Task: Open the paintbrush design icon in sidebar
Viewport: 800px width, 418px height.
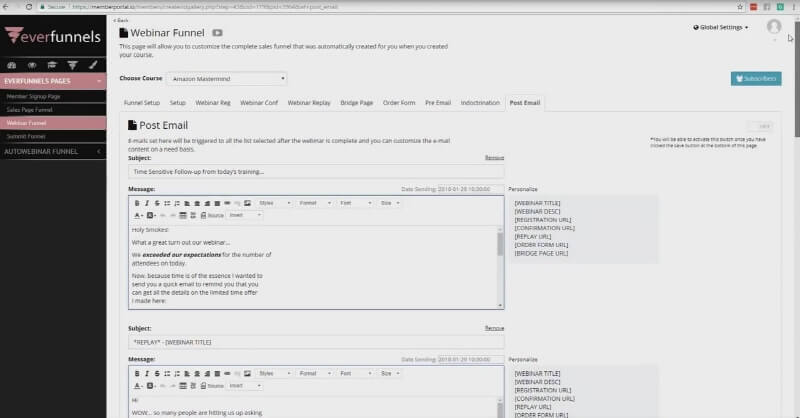Action: click(x=93, y=65)
